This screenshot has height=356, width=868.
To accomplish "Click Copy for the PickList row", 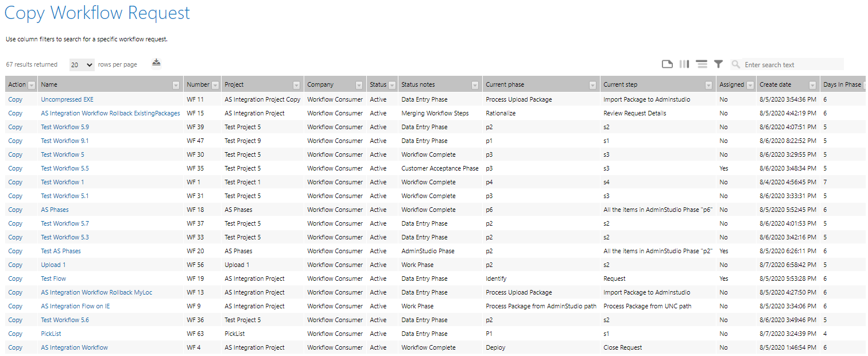I will click(x=15, y=334).
